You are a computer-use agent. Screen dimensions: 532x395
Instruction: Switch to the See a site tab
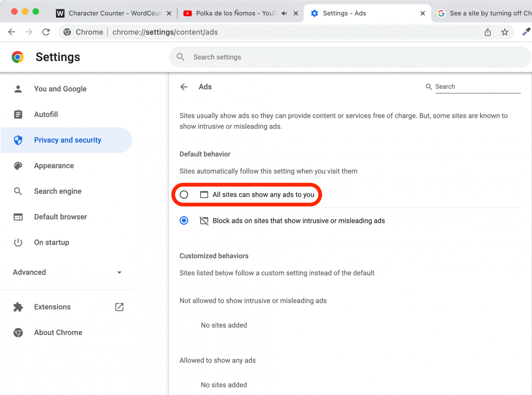click(486, 13)
